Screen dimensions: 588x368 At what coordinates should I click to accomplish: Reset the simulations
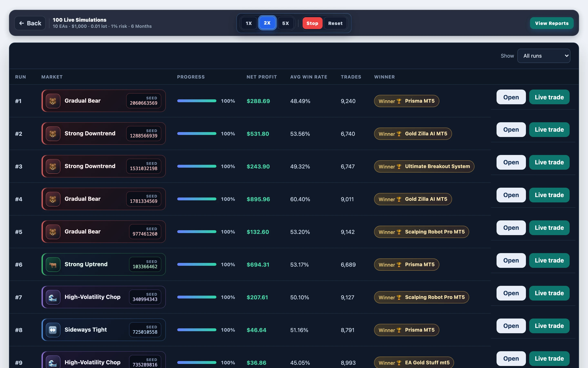pyautogui.click(x=335, y=23)
